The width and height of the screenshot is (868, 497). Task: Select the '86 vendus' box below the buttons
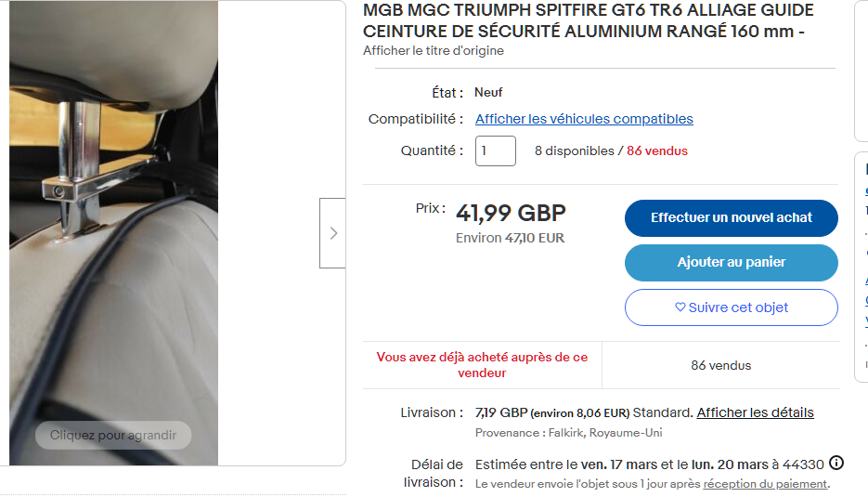tap(720, 365)
